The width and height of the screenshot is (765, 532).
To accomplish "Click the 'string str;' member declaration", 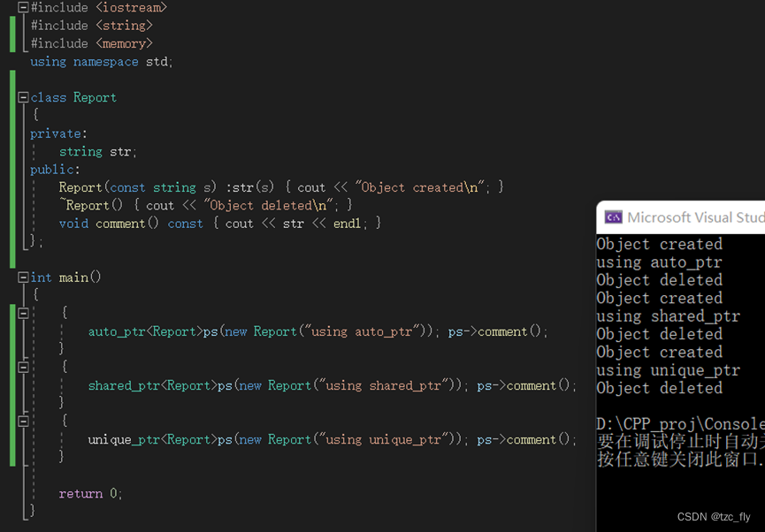I will coord(98,152).
